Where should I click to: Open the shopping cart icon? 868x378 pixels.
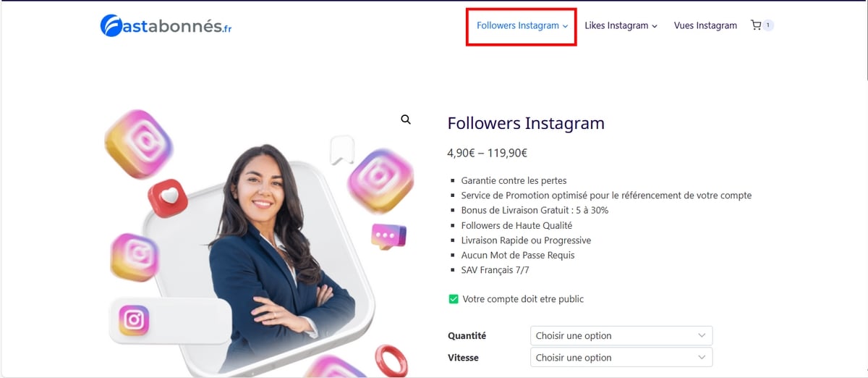756,25
